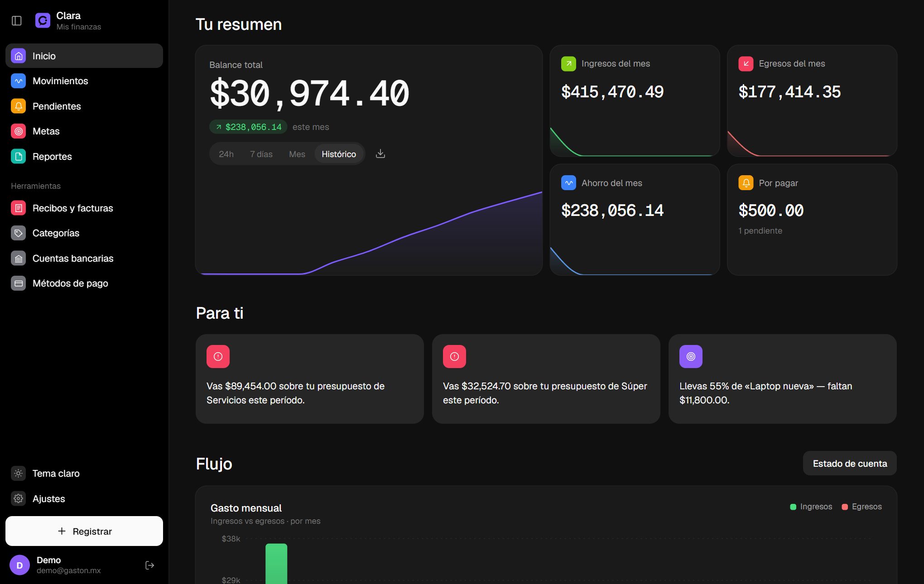Screen dimensions: 924x584
Task: Click the $500.00 Por pagar value
Action: (771, 211)
